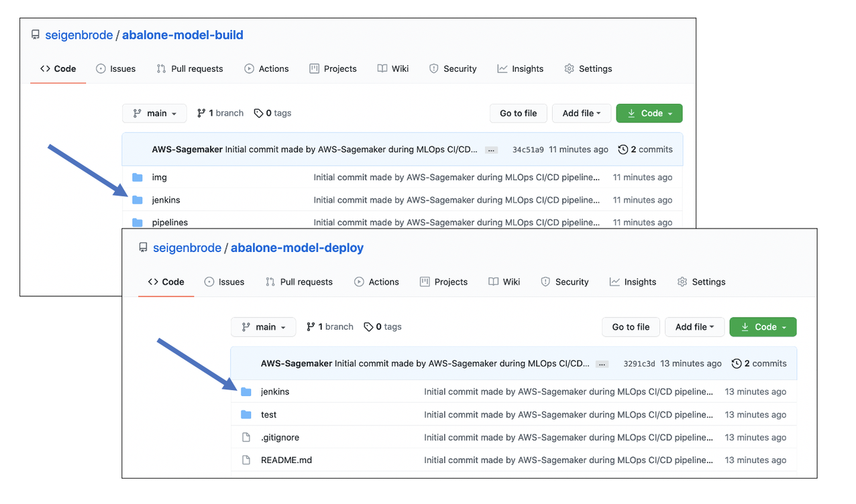Open commit message on README.md row

569,460
